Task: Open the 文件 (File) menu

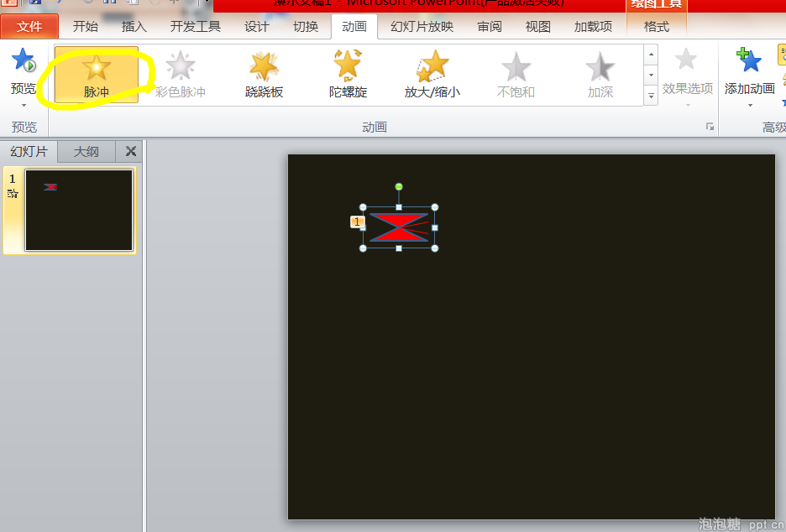Action: click(x=29, y=27)
